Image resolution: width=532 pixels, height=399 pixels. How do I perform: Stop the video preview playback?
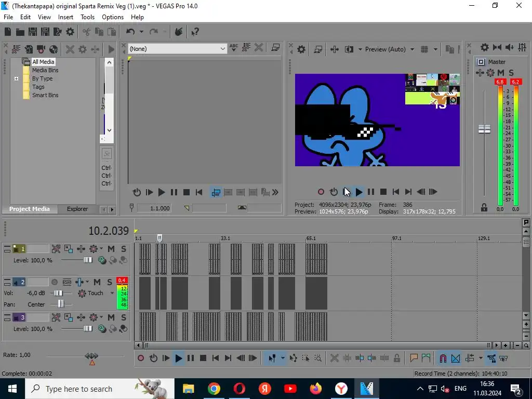point(383,192)
